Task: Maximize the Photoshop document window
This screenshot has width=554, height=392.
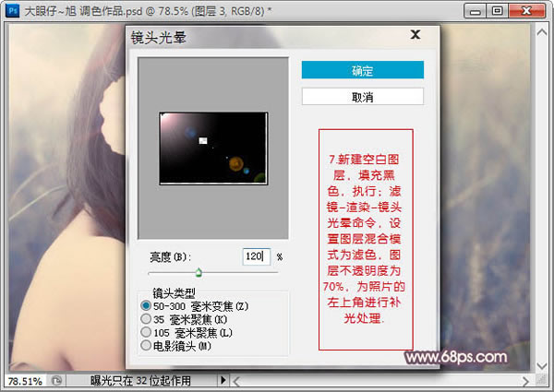Action: tap(498, 10)
